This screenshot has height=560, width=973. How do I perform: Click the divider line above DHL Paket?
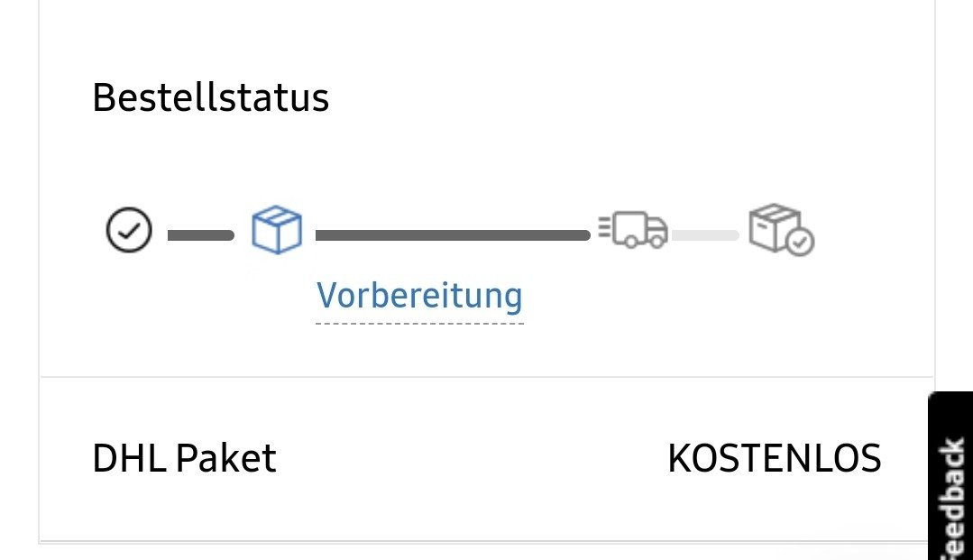tap(487, 377)
